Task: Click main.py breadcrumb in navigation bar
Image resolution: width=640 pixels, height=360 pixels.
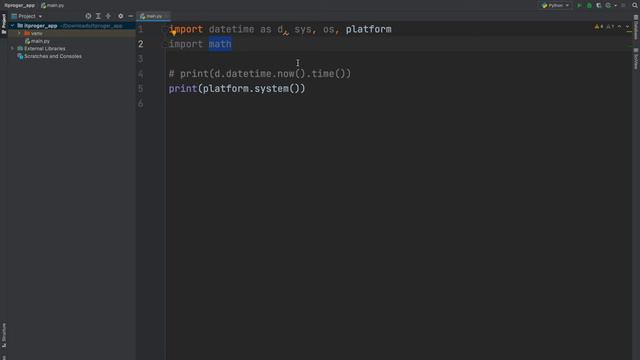Action: click(53, 5)
